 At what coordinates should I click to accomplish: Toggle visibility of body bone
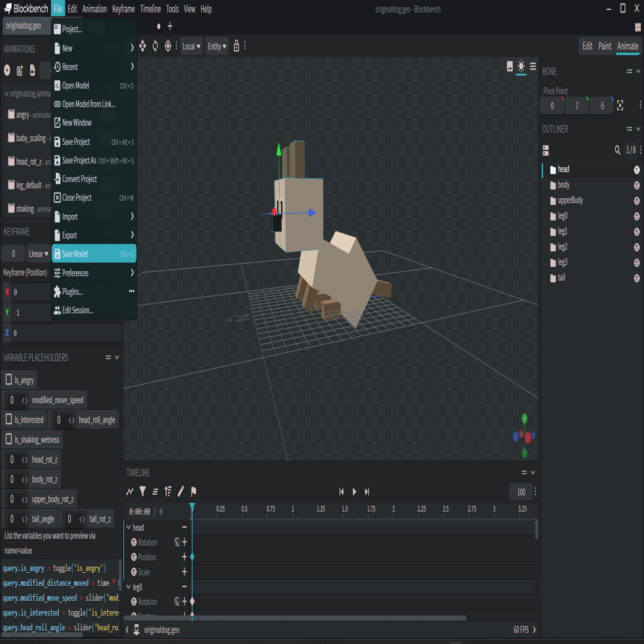pyautogui.click(x=636, y=185)
